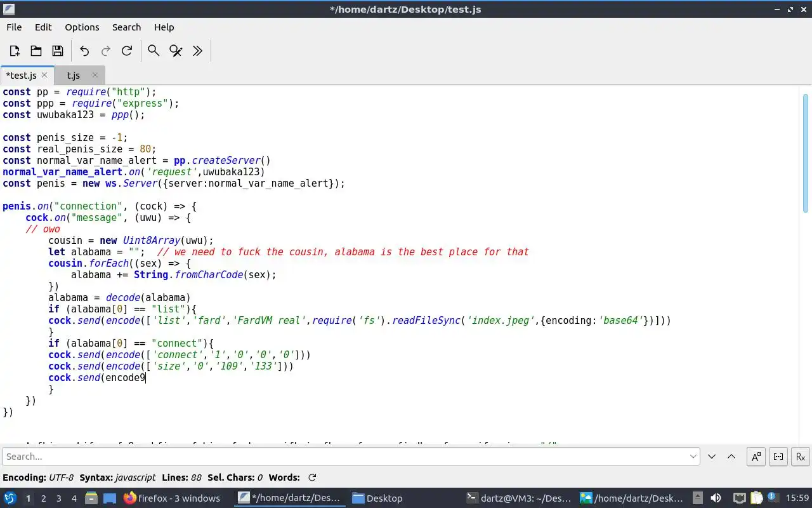Undo the last edit
This screenshot has width=812, height=508.
(x=84, y=51)
